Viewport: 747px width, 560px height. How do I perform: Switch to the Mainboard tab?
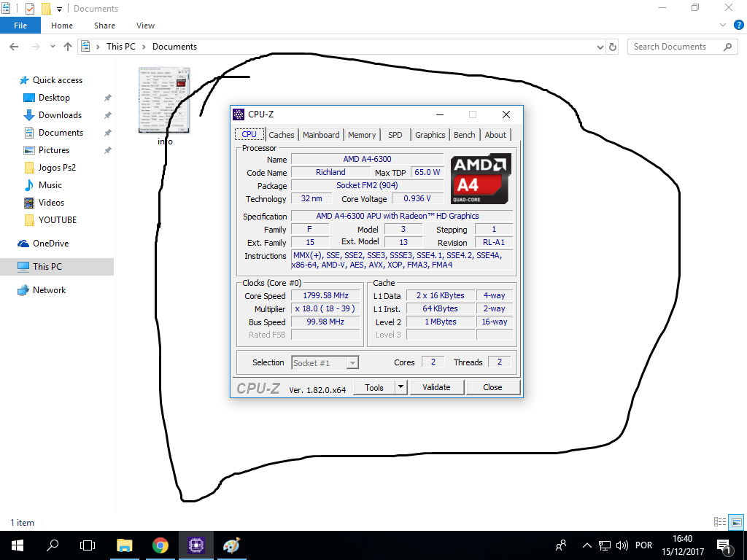[x=321, y=135]
